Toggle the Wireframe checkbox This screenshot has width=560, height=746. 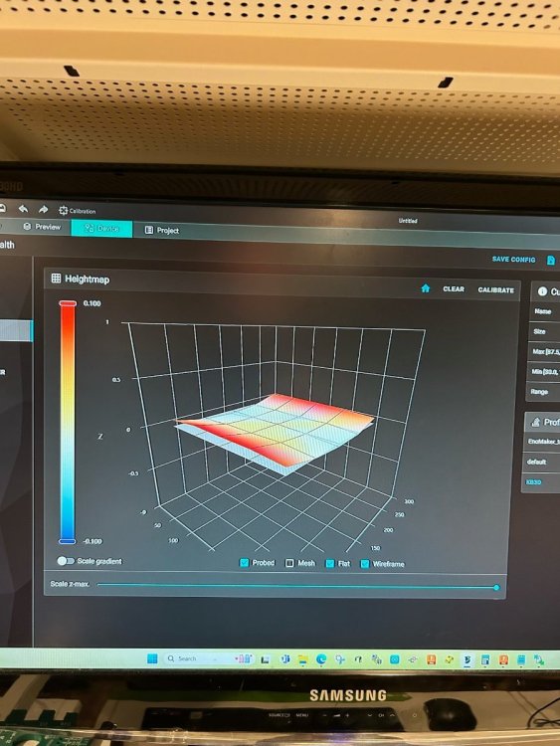tap(365, 564)
